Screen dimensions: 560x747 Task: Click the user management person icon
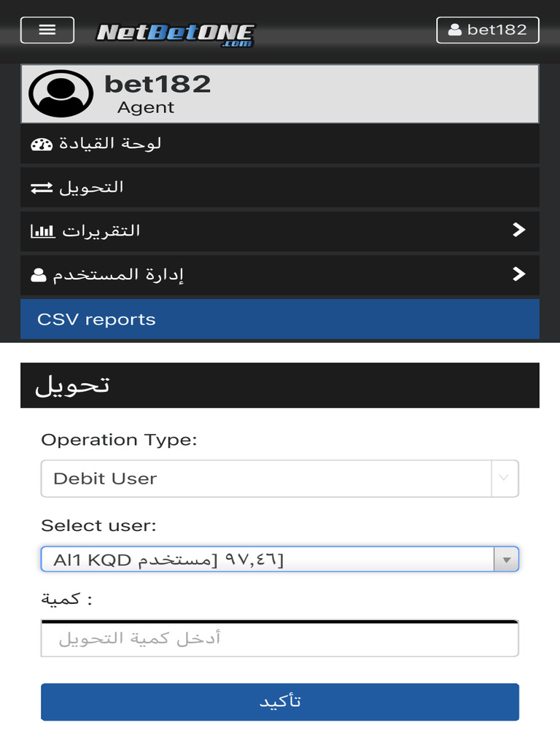click(x=38, y=275)
